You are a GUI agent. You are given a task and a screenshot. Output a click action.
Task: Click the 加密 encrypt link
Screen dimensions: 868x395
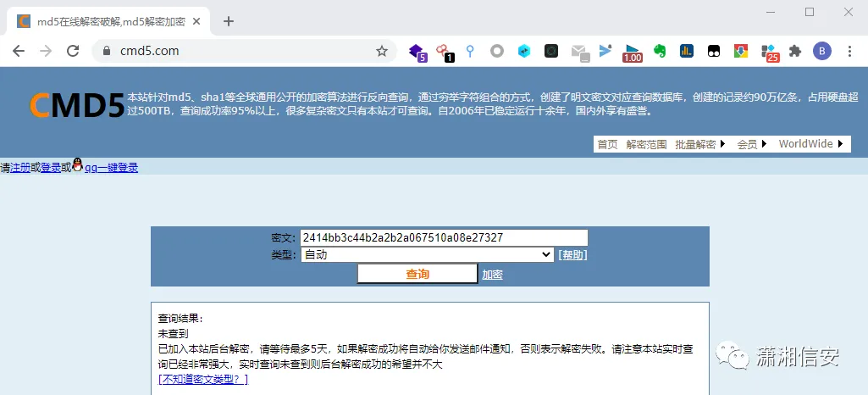click(492, 275)
